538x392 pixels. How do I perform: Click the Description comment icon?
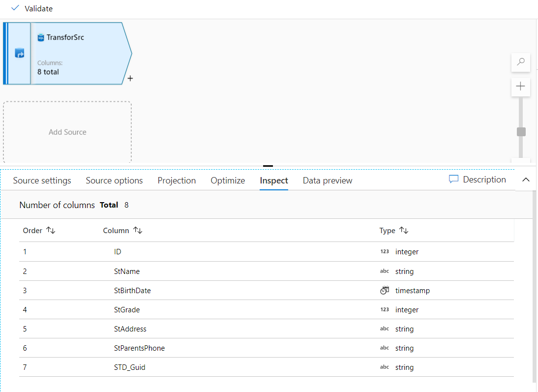point(453,180)
